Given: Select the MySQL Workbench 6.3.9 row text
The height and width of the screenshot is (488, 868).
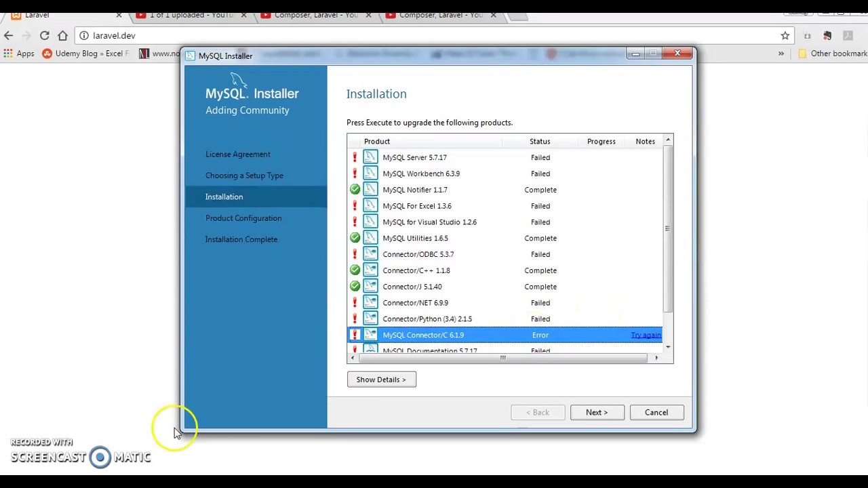Looking at the screenshot, I should pyautogui.click(x=421, y=174).
